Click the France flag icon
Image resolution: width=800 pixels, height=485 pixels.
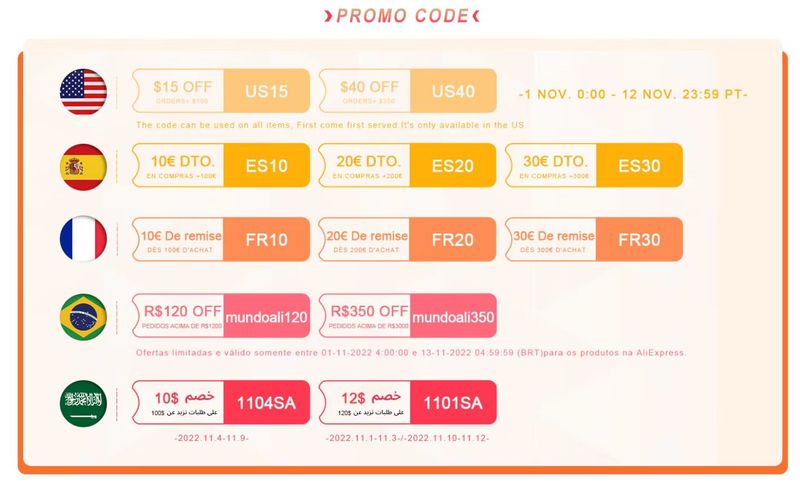pyautogui.click(x=83, y=241)
